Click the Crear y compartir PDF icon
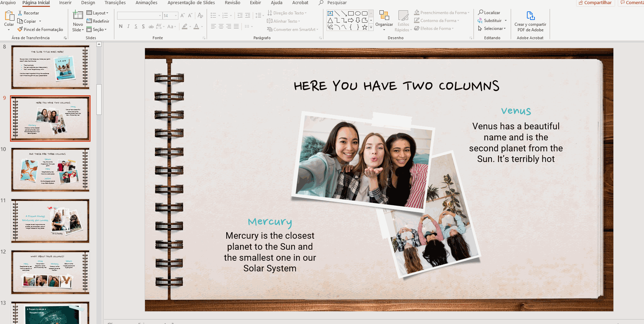The image size is (644, 324). [531, 16]
